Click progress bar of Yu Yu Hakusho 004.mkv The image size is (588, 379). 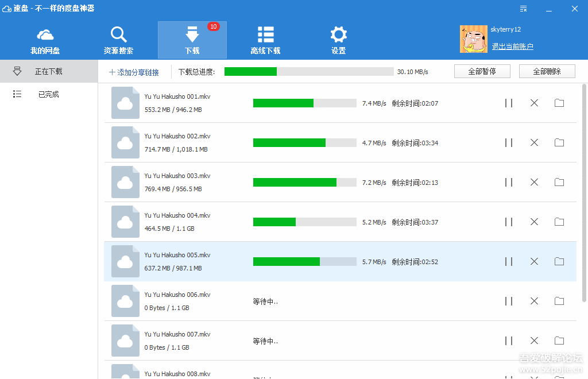tap(304, 222)
